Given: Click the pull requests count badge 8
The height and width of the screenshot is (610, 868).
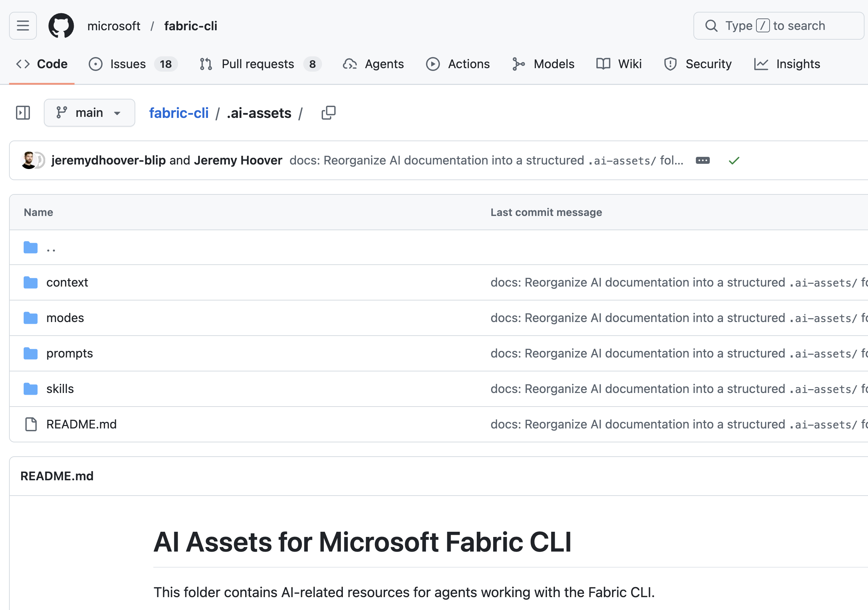Looking at the screenshot, I should pyautogui.click(x=312, y=64).
